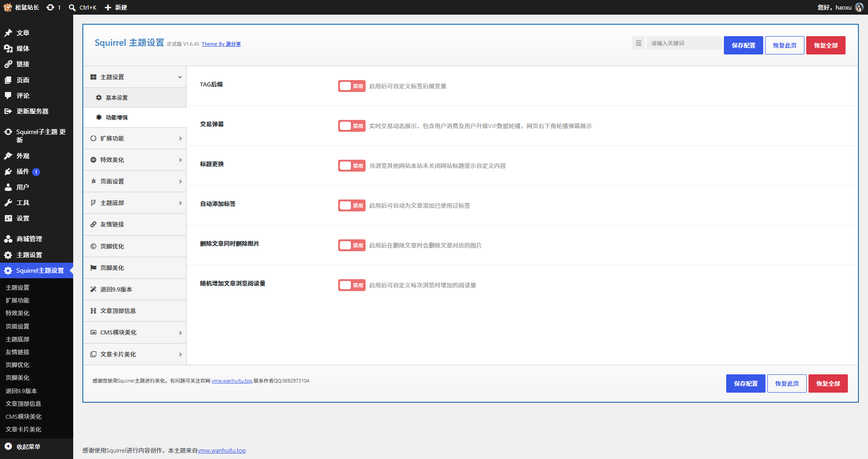
Task: Click the updates refresh icon in top bar
Action: click(x=50, y=7)
